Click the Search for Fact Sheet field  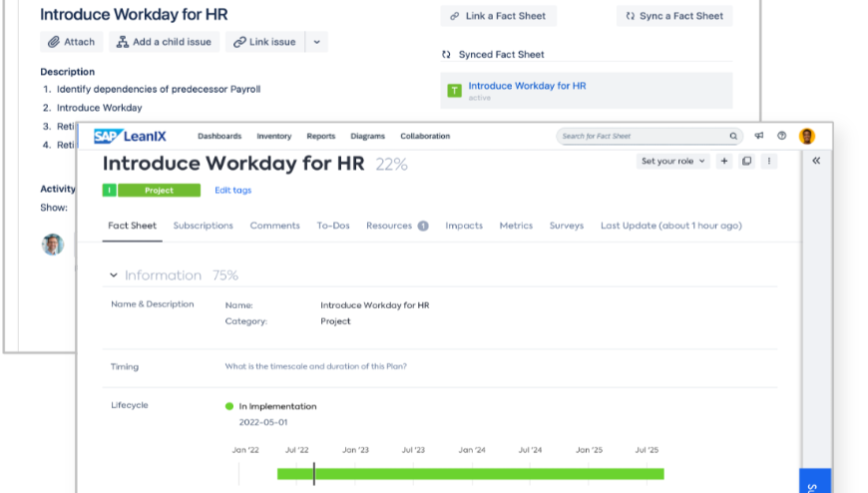(639, 136)
